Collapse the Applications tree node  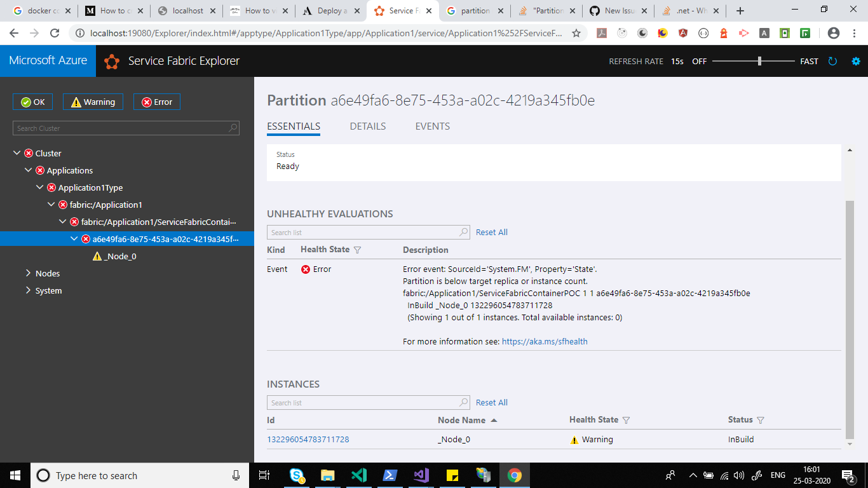[28, 170]
